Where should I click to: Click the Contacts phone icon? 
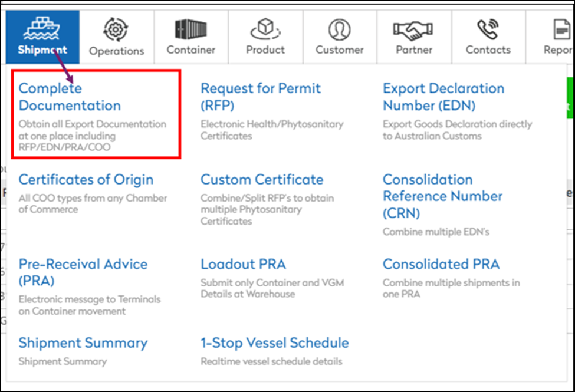point(488,29)
